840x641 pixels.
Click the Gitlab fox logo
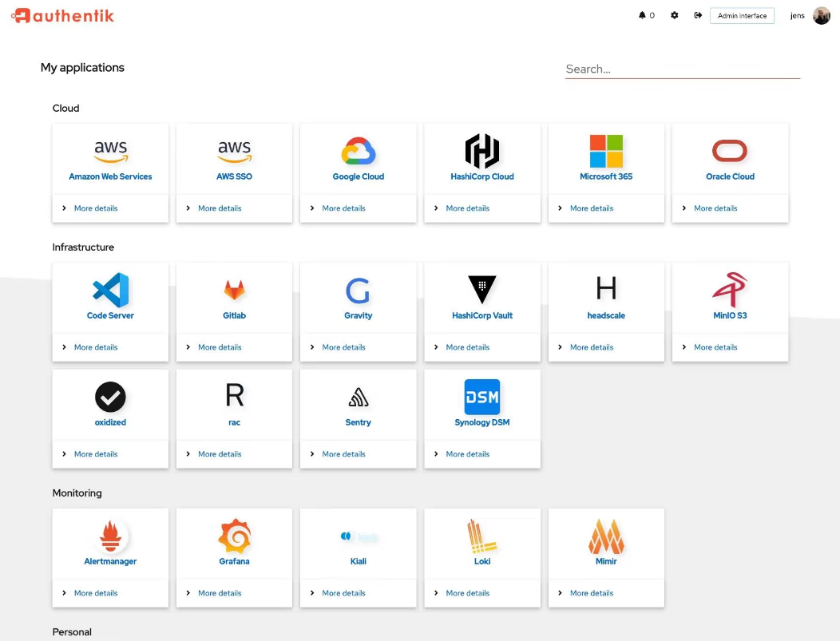234,290
